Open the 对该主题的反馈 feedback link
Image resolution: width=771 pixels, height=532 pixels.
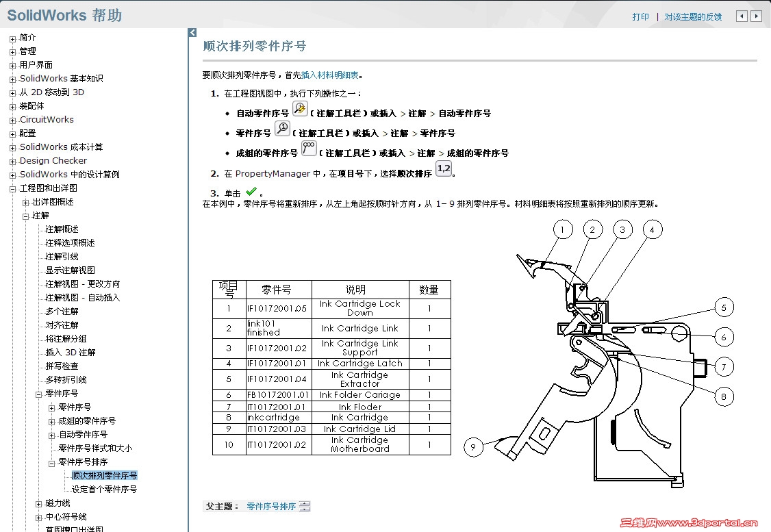(x=693, y=16)
